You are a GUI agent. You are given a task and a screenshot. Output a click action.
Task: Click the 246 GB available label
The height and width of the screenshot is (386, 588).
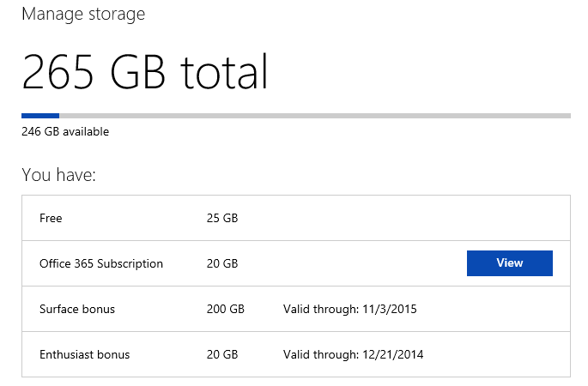[x=65, y=132]
